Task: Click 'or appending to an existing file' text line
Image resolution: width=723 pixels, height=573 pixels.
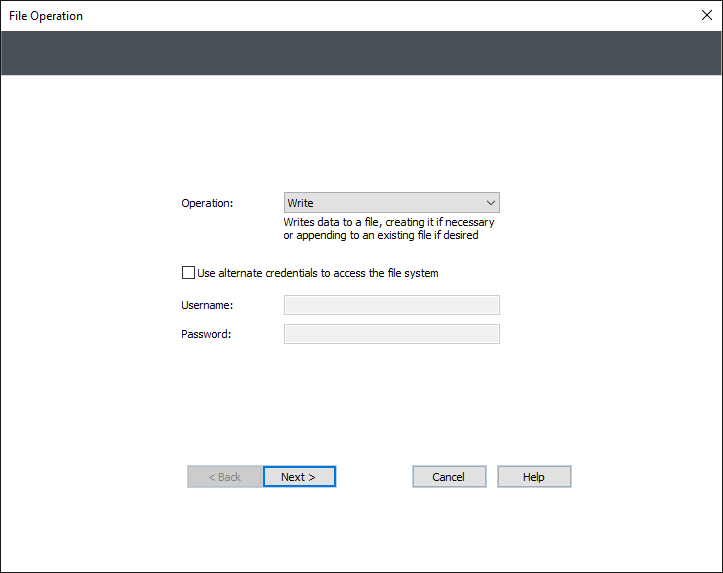Action: 380,236
